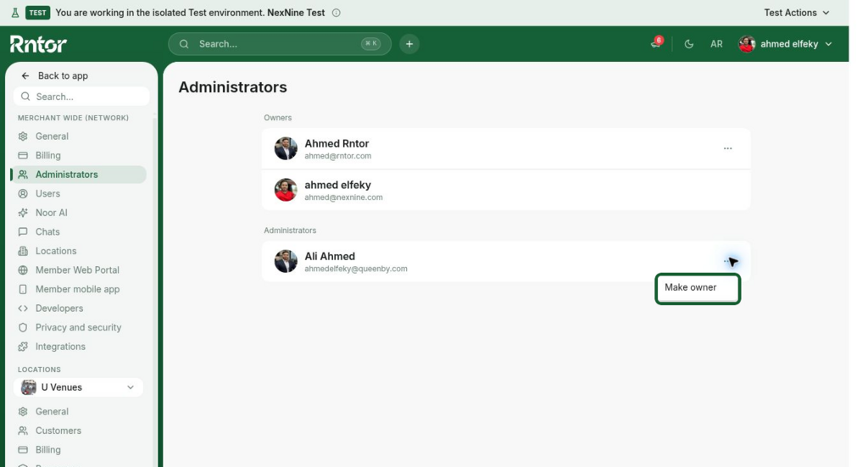Open location General under U Venues

79,412
